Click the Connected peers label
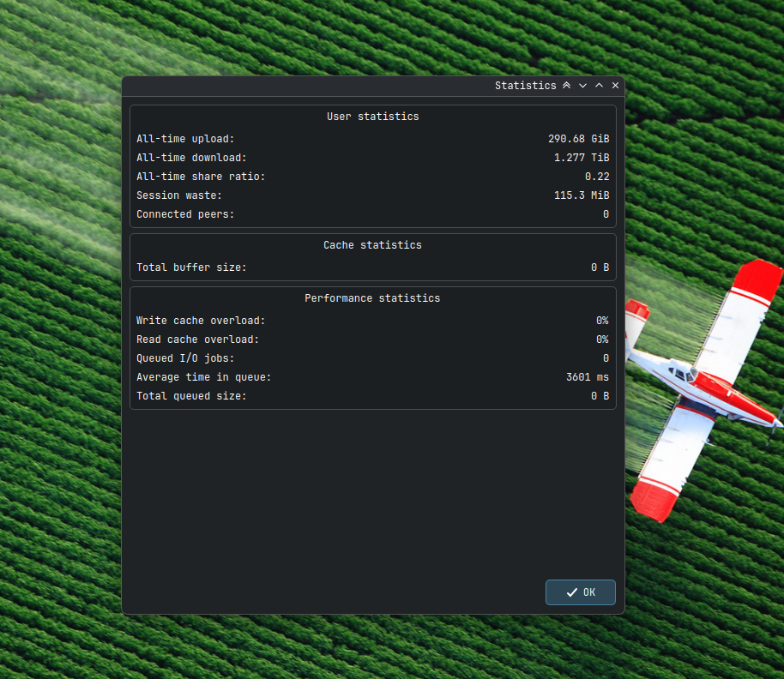The width and height of the screenshot is (784, 679). 185,214
